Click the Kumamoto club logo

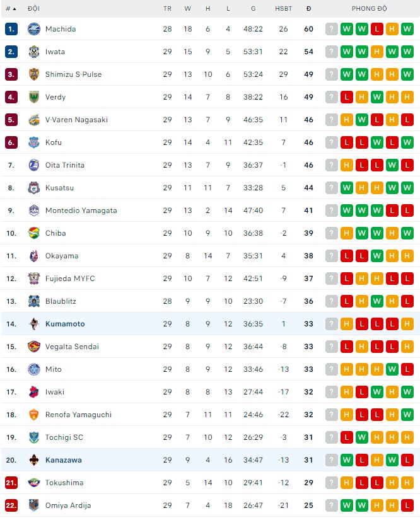pos(34,324)
